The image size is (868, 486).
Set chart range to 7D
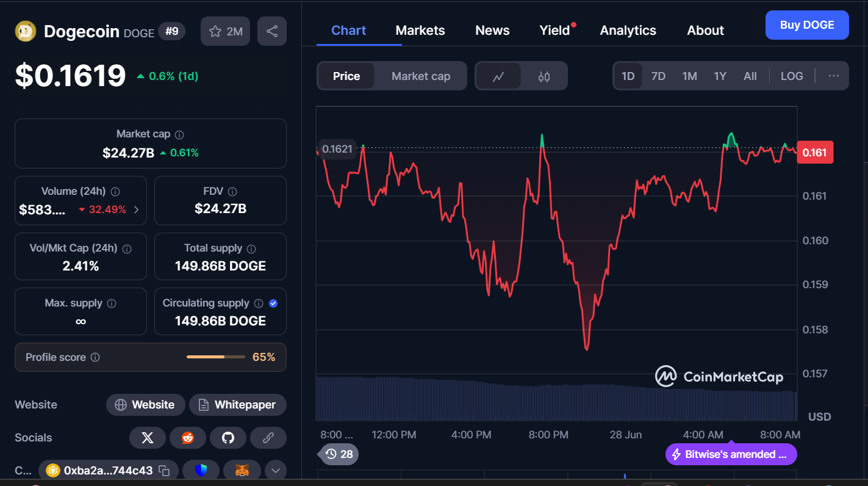658,76
